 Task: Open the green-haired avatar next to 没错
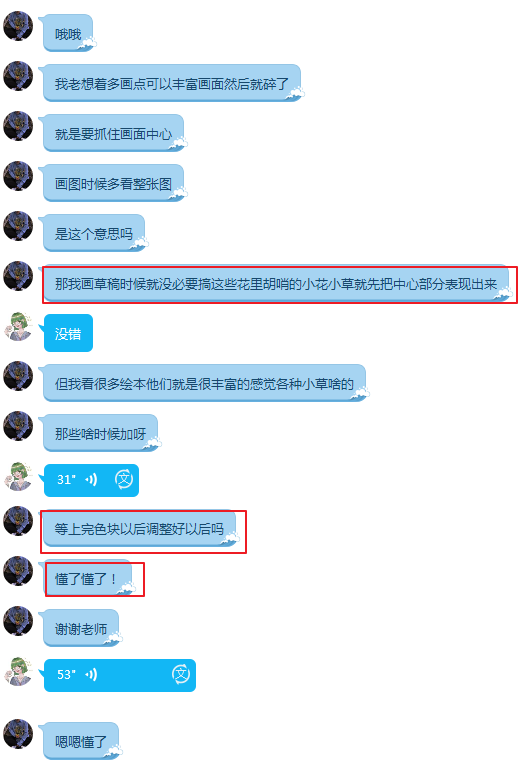pyautogui.click(x=18, y=327)
